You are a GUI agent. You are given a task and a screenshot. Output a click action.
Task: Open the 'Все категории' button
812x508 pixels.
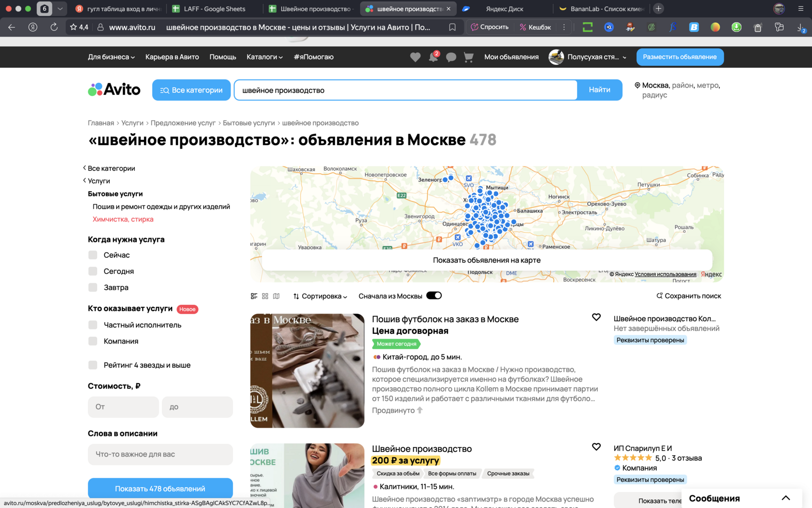tap(191, 90)
